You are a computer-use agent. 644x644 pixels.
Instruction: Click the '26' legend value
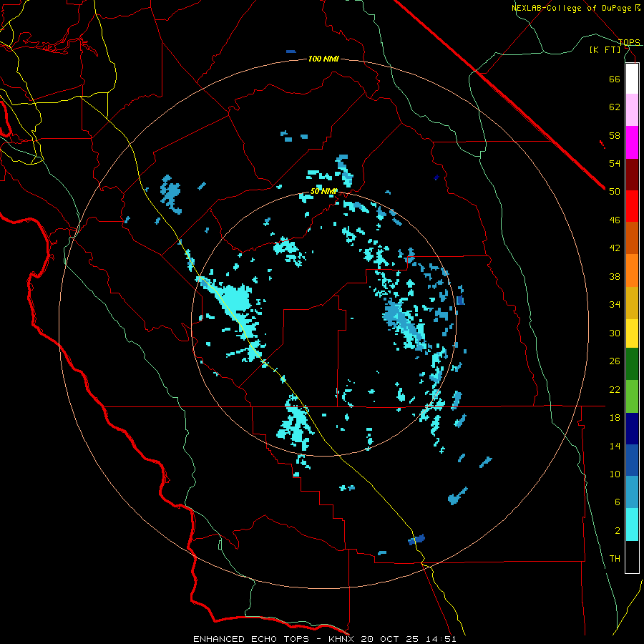[615, 361]
